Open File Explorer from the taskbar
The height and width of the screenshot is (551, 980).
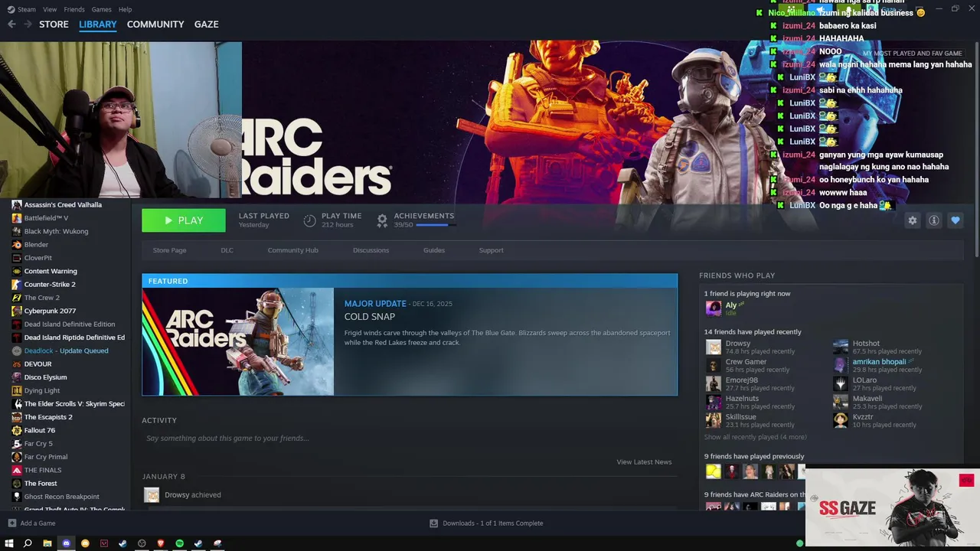pyautogui.click(x=47, y=543)
